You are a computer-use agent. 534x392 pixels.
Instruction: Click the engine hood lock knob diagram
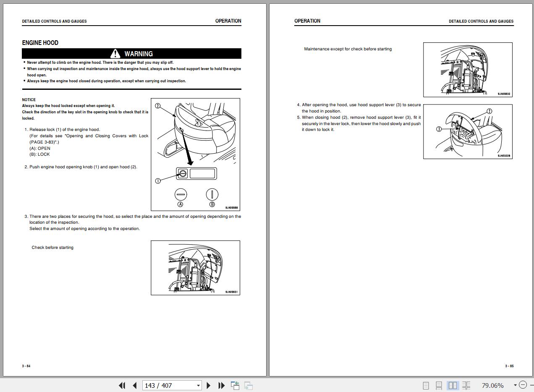click(195, 154)
